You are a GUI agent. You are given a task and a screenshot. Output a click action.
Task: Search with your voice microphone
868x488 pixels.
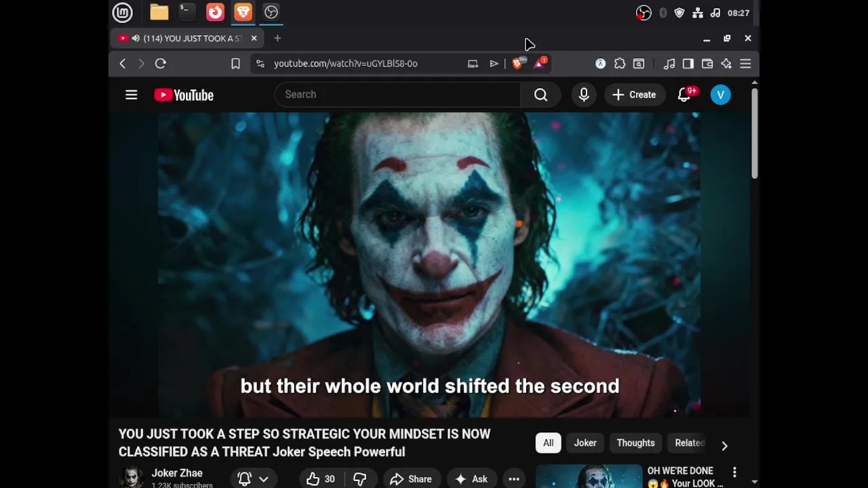(x=584, y=95)
